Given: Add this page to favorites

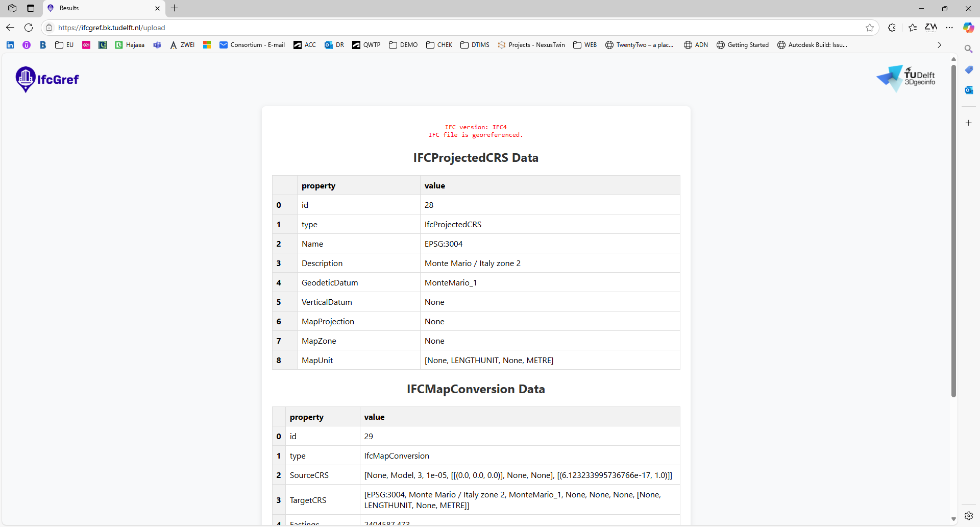Looking at the screenshot, I should point(870,28).
